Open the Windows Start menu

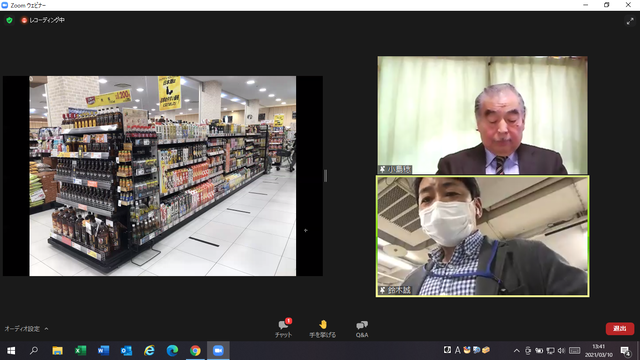click(x=11, y=351)
